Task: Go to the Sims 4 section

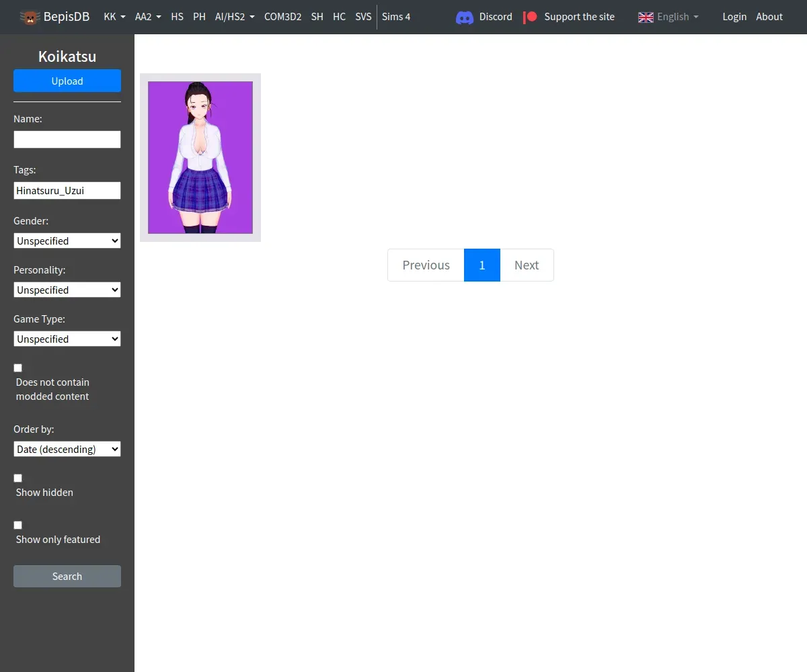Action: [396, 17]
